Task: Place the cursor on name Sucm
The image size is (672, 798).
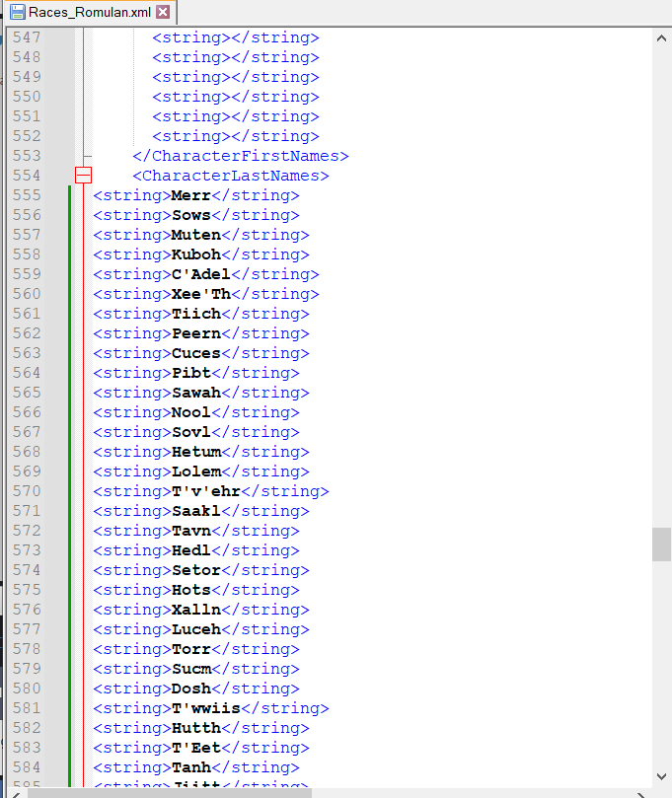Action: (190, 669)
